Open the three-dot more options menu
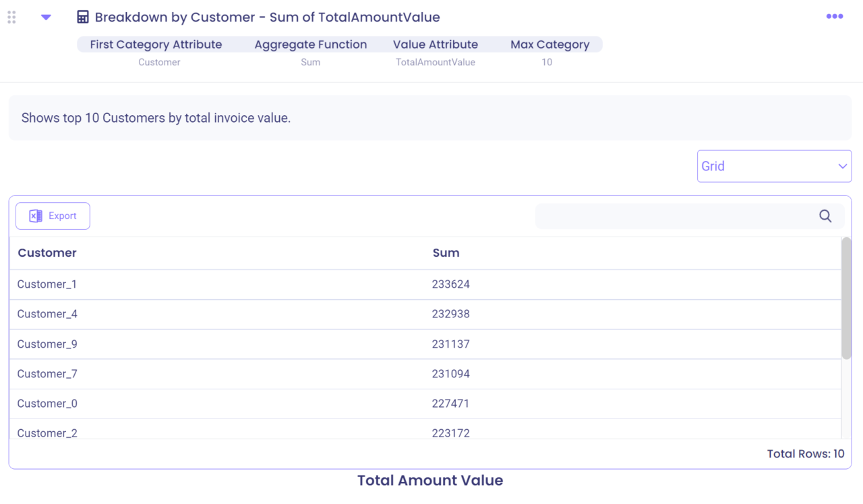 click(835, 16)
